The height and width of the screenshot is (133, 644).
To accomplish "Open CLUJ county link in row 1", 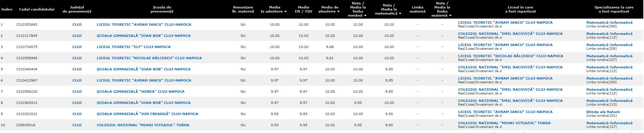I will 77,24.
